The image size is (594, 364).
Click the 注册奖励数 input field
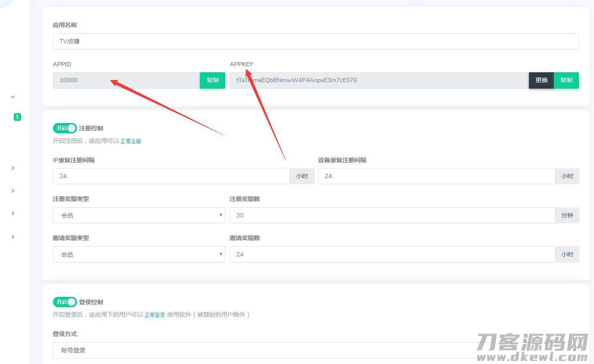pyautogui.click(x=392, y=215)
